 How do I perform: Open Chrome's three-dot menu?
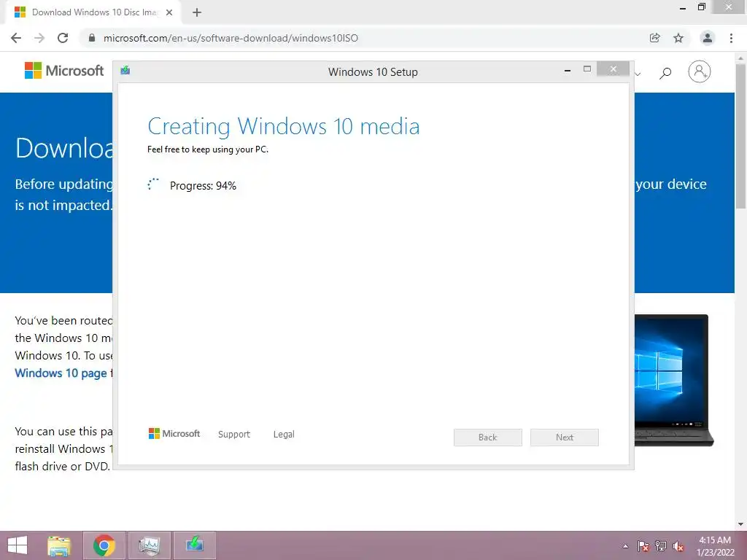click(731, 38)
